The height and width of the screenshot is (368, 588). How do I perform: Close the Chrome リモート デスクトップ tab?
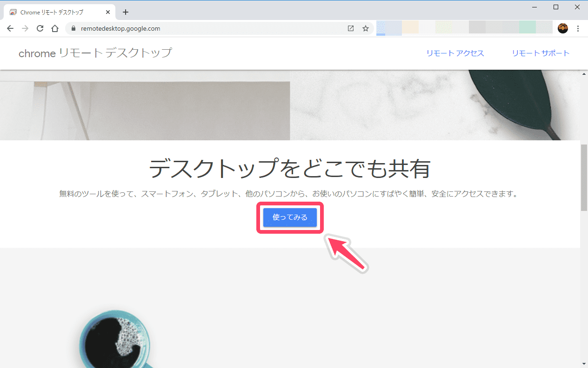tap(107, 12)
